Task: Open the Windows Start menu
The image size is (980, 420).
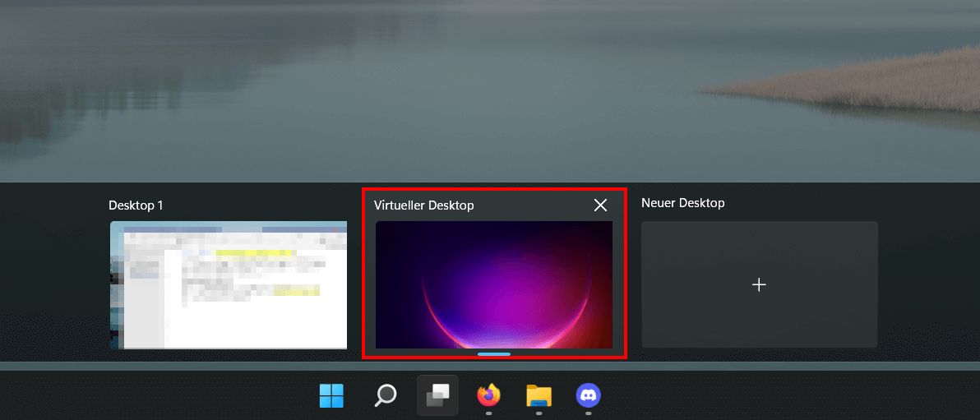Action: pos(331,395)
